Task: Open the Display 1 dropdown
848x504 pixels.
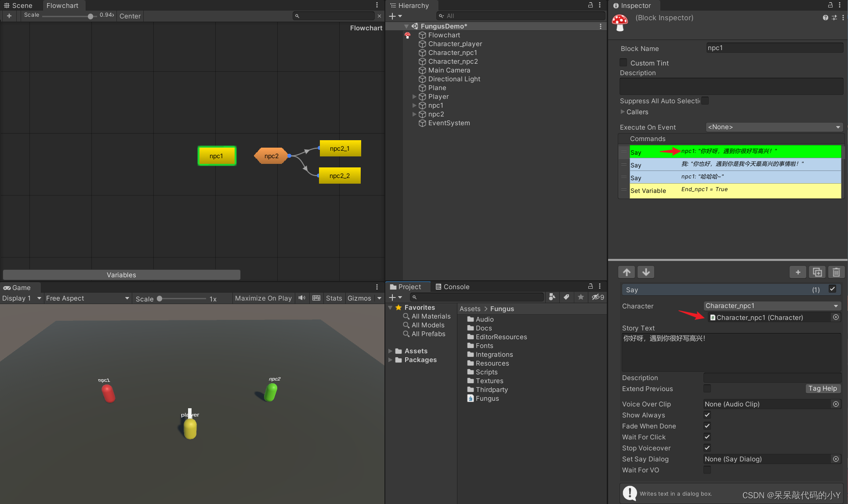Action: coord(22,298)
